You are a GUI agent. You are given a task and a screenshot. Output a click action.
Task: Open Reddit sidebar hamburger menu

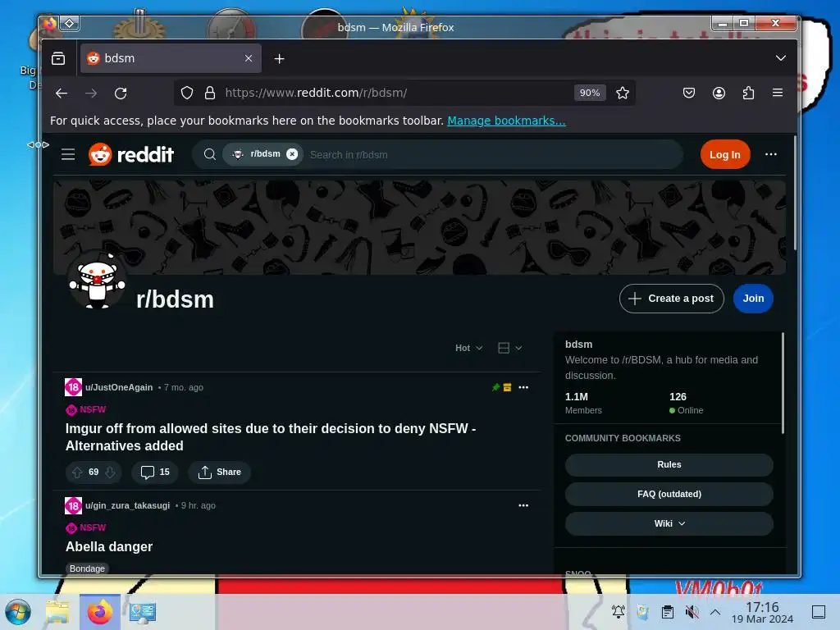tap(68, 155)
